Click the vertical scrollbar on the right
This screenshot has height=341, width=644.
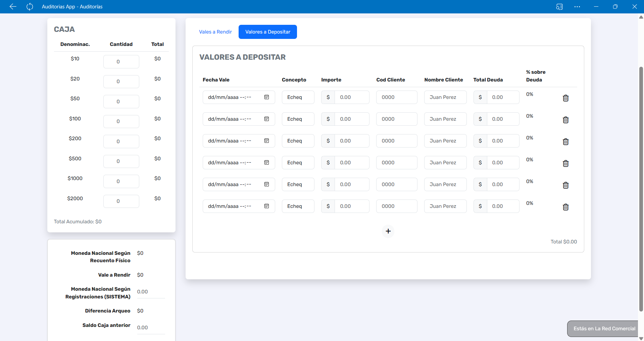pyautogui.click(x=641, y=188)
